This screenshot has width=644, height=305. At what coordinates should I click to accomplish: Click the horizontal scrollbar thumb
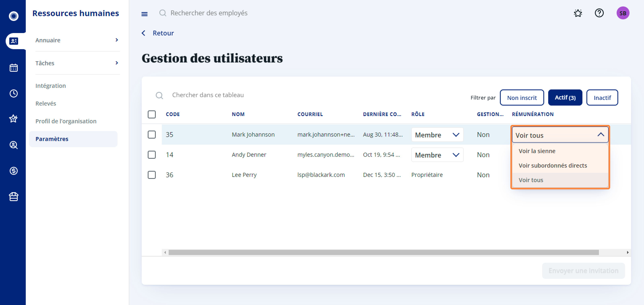click(x=384, y=252)
